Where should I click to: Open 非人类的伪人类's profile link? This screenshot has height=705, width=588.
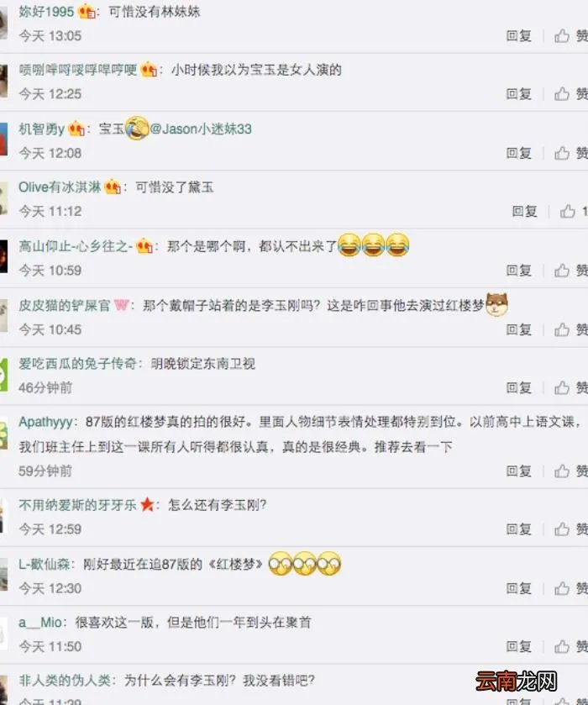coord(65,681)
